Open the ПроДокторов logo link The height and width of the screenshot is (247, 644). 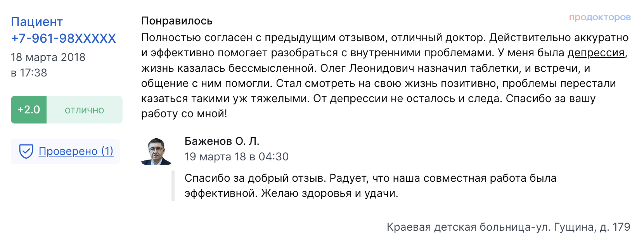(600, 17)
